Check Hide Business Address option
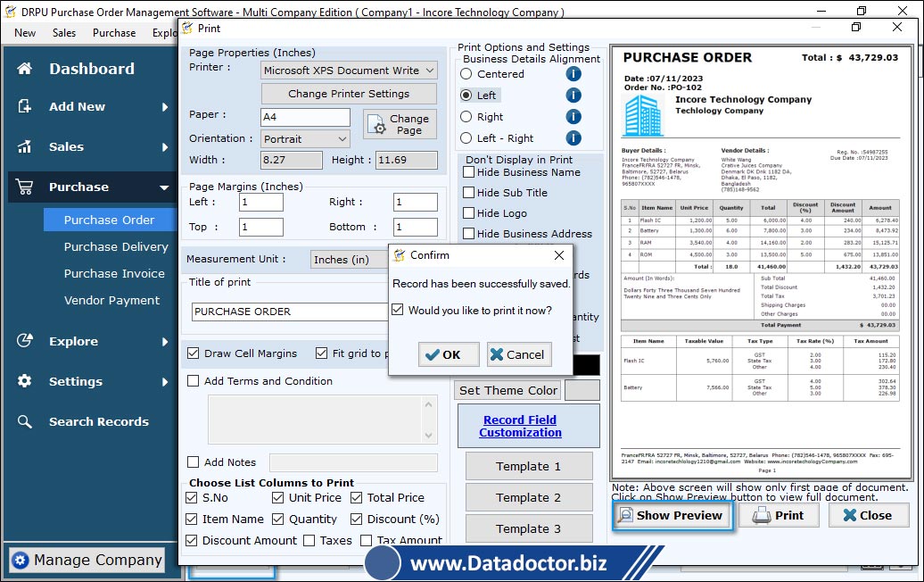The height and width of the screenshot is (582, 924). pyautogui.click(x=469, y=234)
